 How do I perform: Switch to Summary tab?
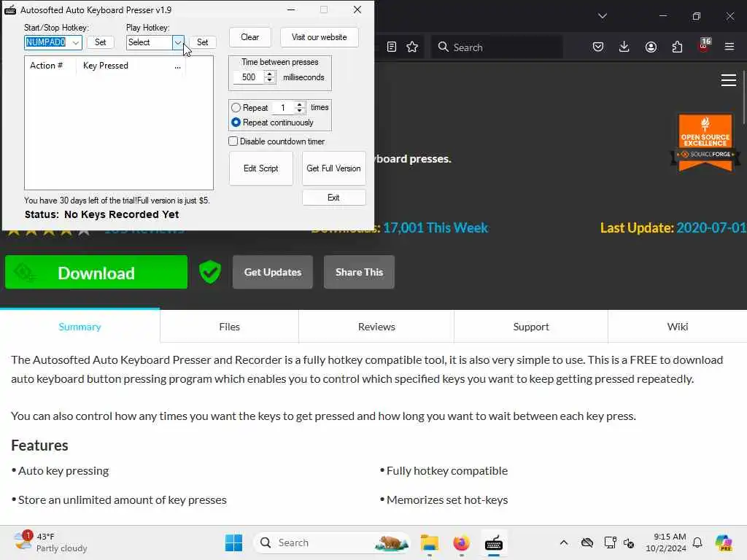[80, 327]
